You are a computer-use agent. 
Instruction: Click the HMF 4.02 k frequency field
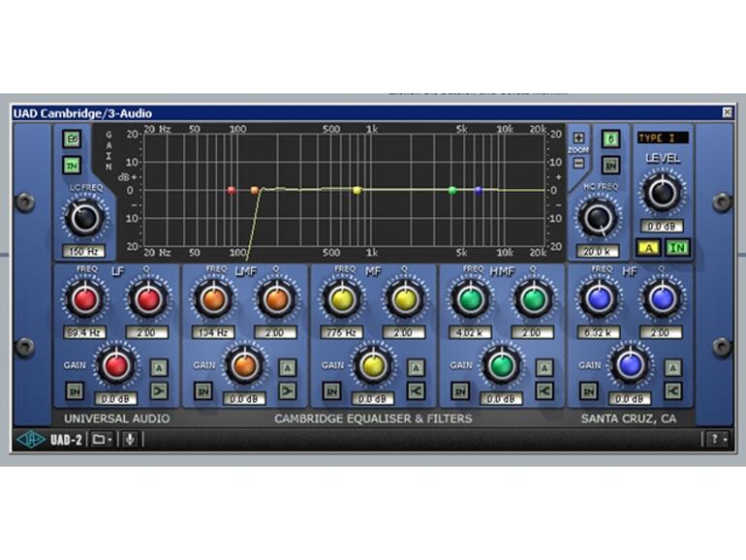470,332
